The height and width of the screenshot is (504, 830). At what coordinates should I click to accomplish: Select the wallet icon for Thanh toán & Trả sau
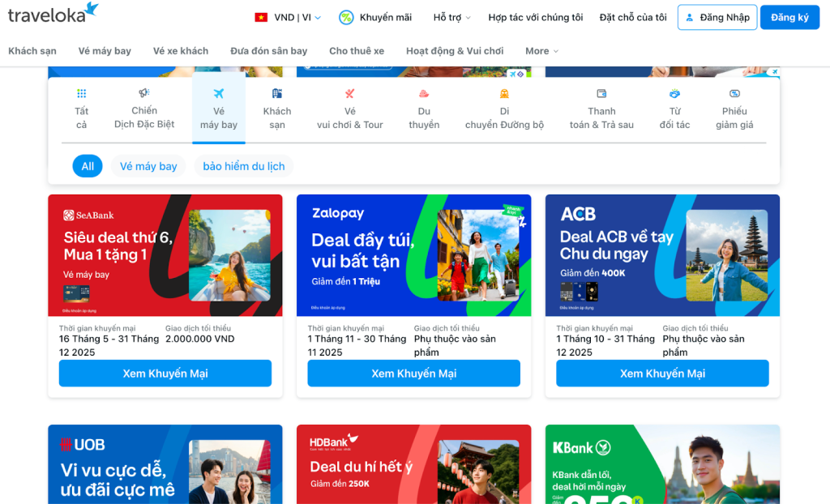click(x=601, y=94)
